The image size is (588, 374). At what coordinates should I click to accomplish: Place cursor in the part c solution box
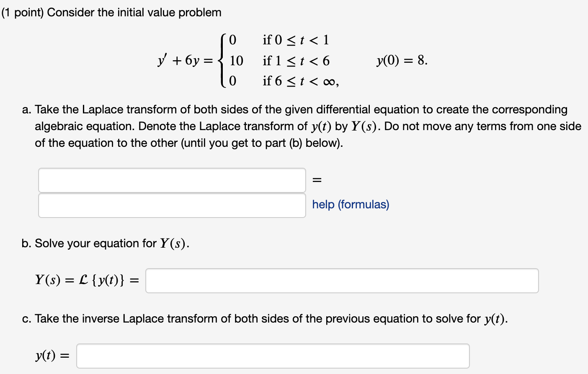point(273,356)
